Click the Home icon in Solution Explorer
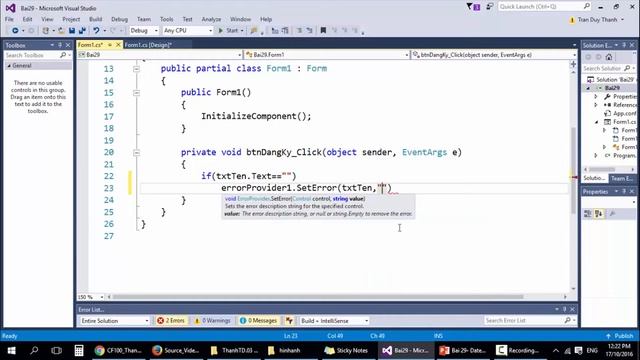 (609, 57)
